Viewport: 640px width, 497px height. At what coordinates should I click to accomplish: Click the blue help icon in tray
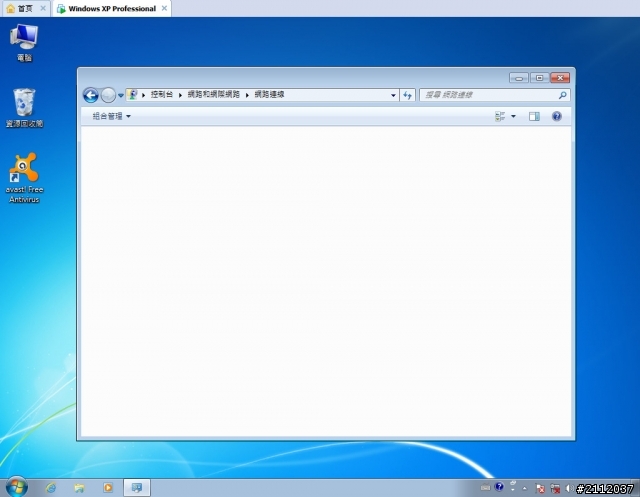pyautogui.click(x=499, y=486)
